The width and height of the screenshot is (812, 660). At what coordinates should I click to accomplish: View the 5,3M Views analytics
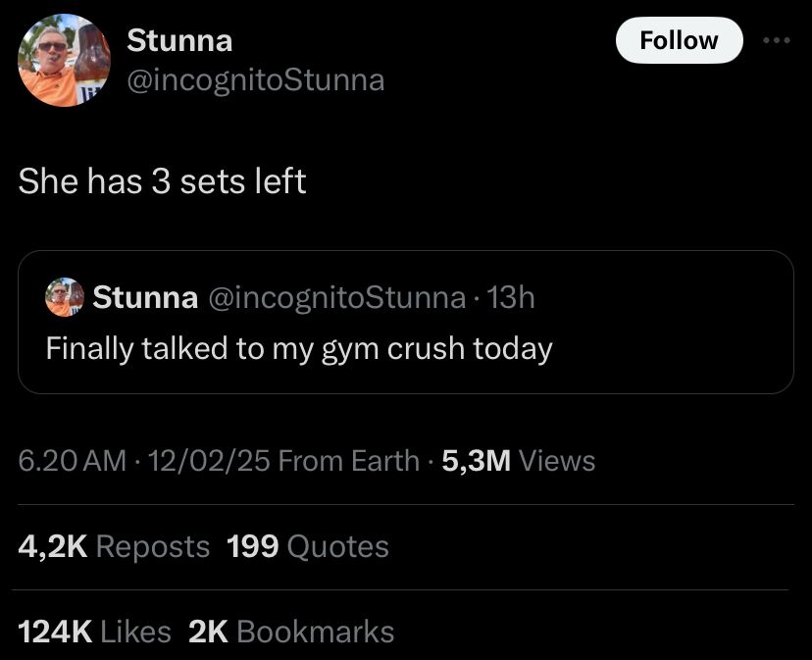519,460
